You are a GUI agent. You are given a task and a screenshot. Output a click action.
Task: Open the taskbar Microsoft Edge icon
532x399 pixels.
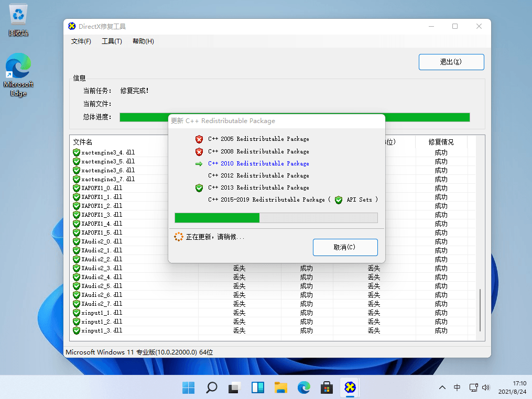(x=303, y=387)
